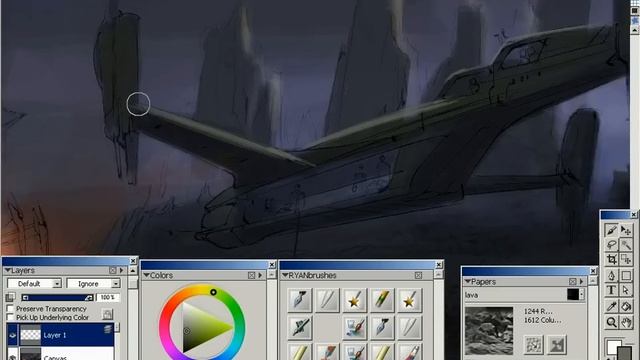
Task: Pick the dark airbrush icon in RYANbrushes second row
Action: (x=300, y=327)
